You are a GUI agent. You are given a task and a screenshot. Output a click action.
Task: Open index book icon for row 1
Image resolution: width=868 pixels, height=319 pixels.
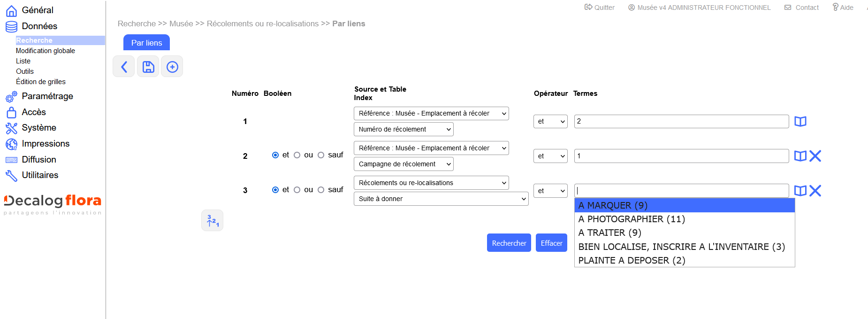pyautogui.click(x=800, y=121)
